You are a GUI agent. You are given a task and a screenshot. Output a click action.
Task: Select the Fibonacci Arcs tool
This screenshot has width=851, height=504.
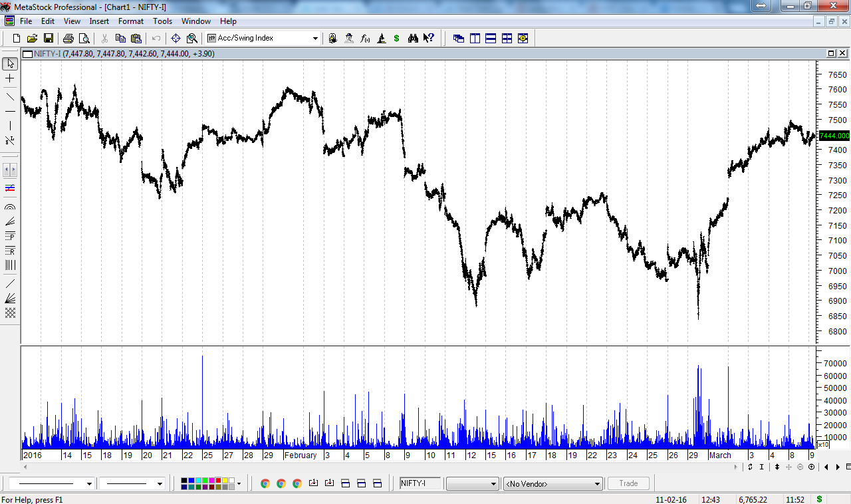pos(10,207)
